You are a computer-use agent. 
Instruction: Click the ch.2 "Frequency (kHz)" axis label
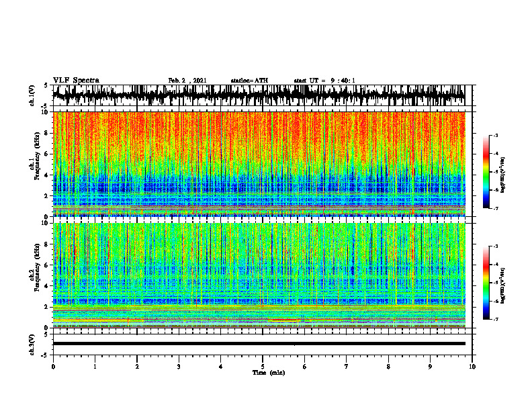click(38, 267)
